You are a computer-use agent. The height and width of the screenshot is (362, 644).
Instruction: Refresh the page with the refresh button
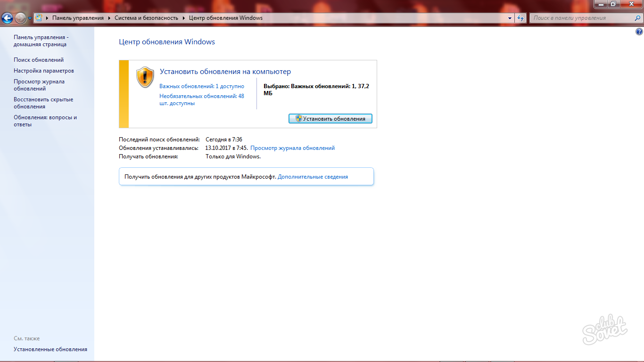(520, 18)
